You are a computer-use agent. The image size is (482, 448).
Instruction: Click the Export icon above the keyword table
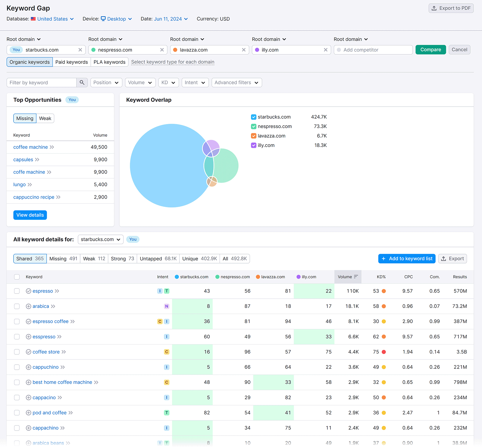(443, 259)
